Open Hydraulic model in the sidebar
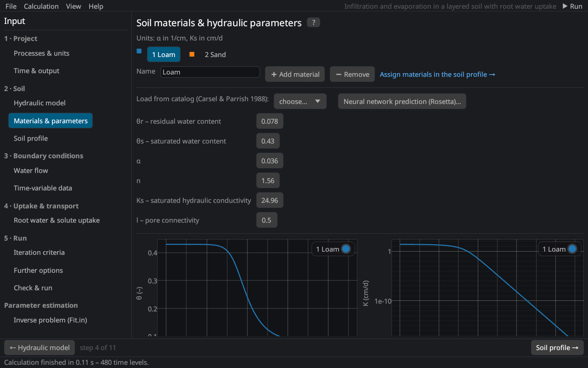This screenshot has width=588, height=368. coord(40,103)
